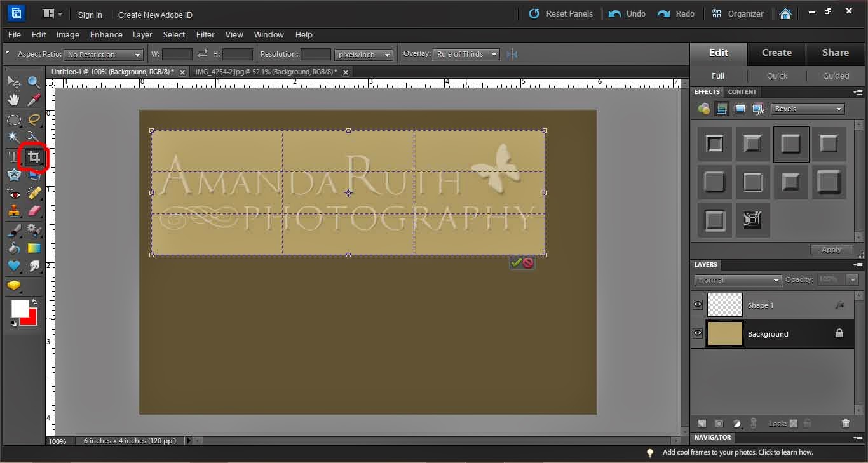The image size is (868, 463).
Task: Toggle lock transparent pixels in Layers panel
Action: pyautogui.click(x=793, y=424)
